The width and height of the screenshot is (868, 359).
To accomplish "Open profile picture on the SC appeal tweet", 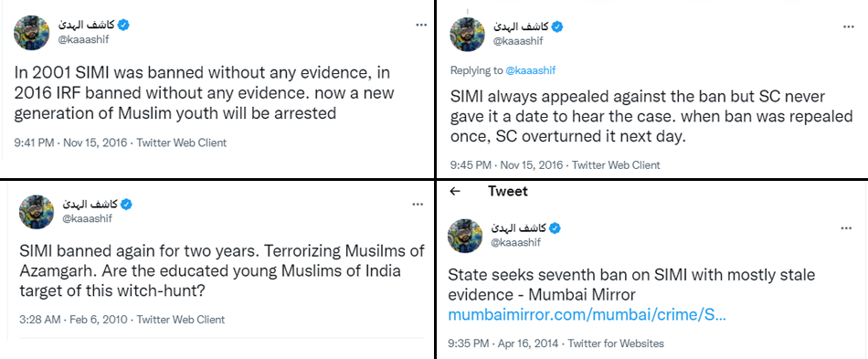I will tap(467, 35).
